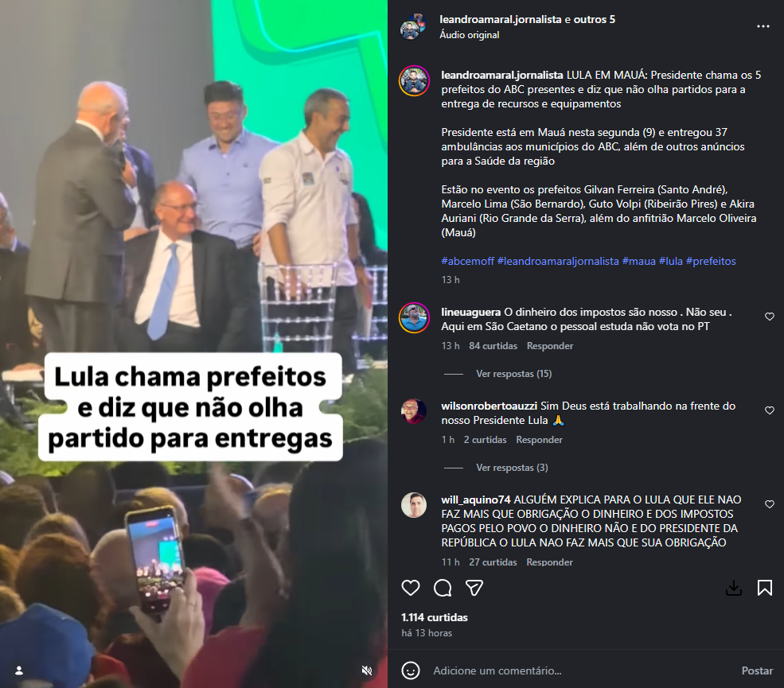Expand Ver respostas (3)
784x688 pixels.
pos(512,468)
